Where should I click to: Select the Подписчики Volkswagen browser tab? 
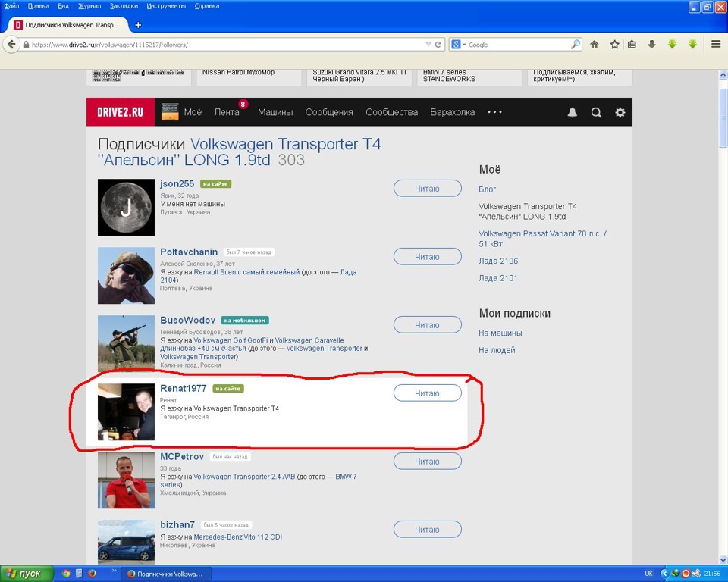[69, 25]
